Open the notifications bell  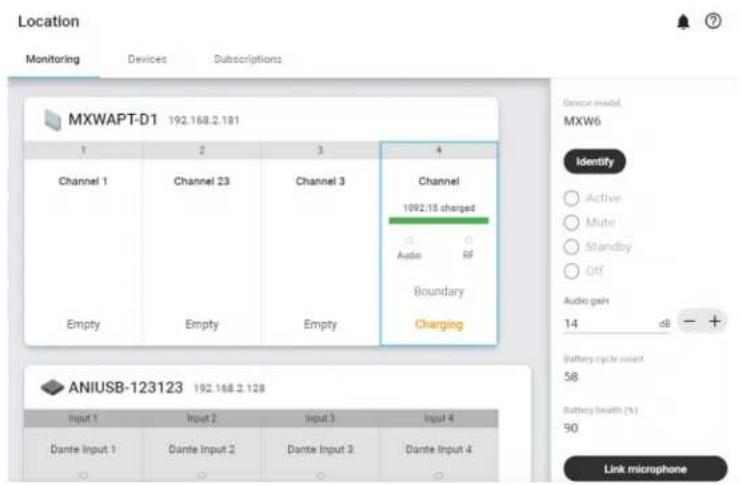tap(683, 22)
